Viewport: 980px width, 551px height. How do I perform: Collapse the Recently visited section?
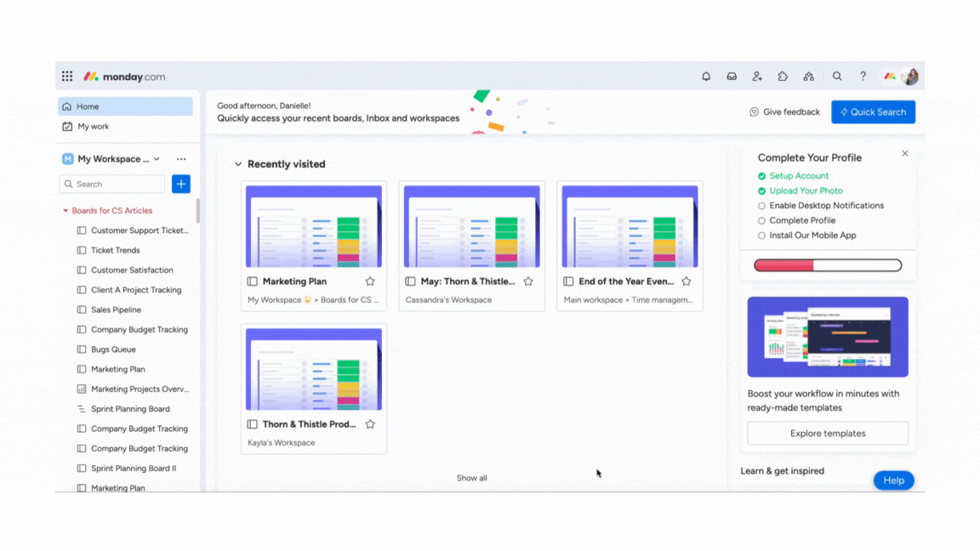click(x=238, y=164)
